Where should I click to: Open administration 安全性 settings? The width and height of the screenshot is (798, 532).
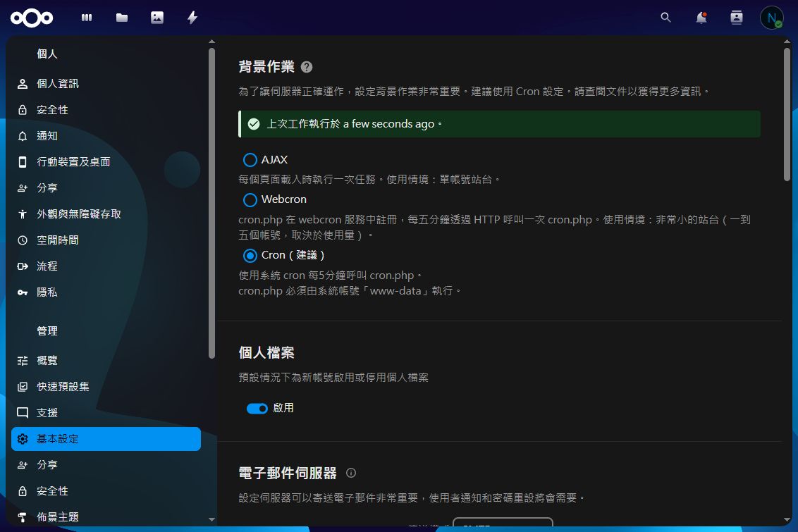click(106, 491)
